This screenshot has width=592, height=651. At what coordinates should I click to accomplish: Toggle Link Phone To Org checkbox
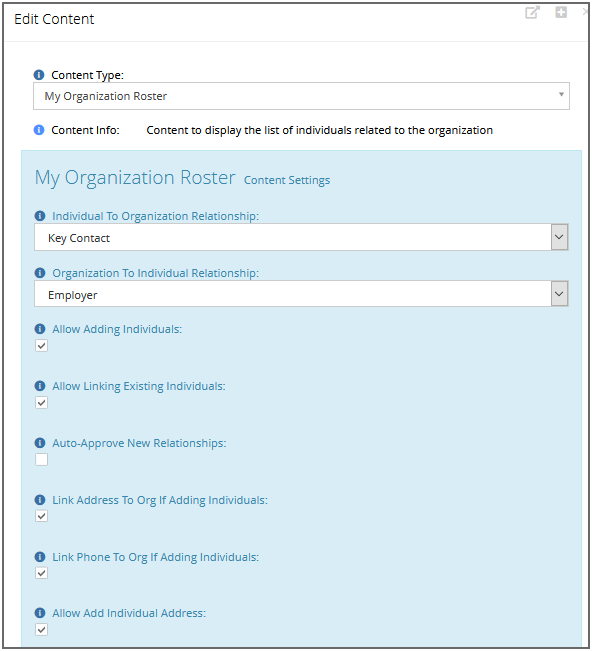tap(42, 573)
